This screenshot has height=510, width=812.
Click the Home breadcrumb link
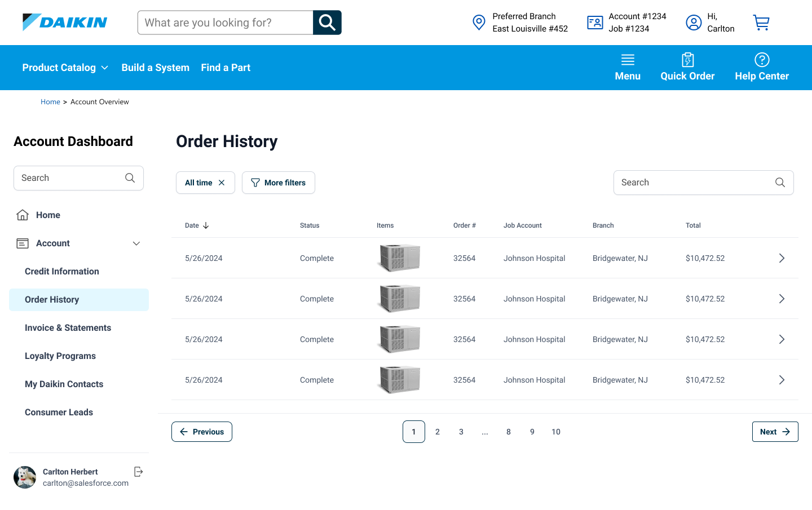(50, 102)
